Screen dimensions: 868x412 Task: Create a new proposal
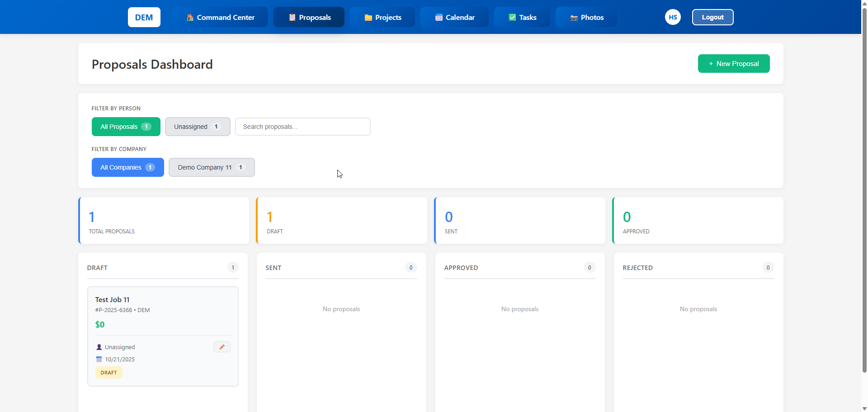733,63
